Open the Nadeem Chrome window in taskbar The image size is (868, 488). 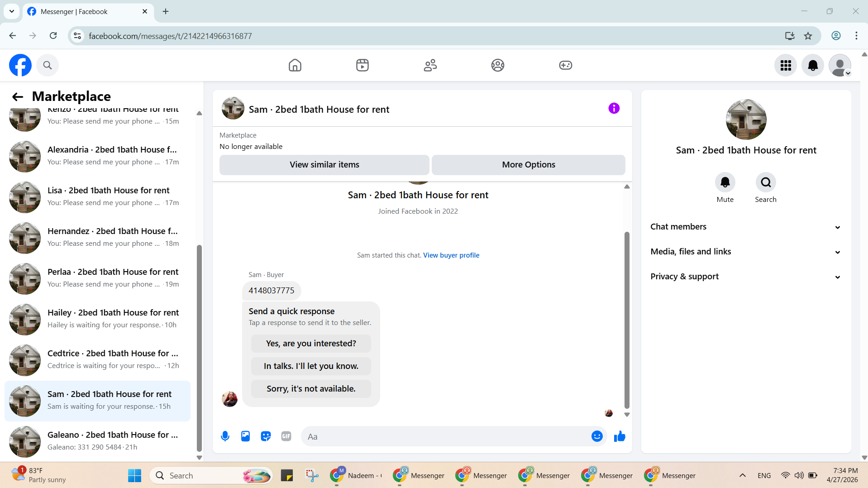356,475
